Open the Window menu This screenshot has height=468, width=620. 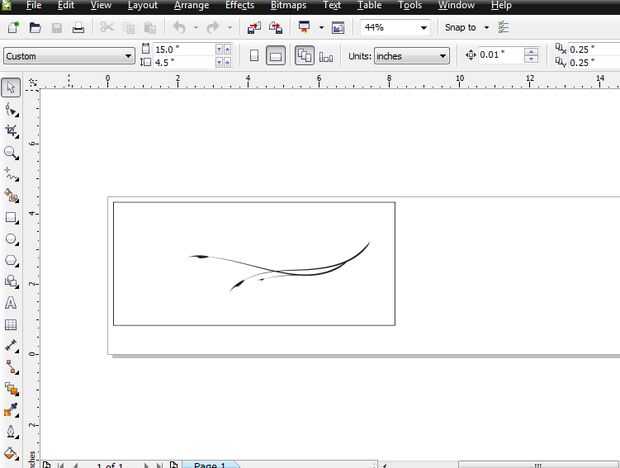[456, 6]
